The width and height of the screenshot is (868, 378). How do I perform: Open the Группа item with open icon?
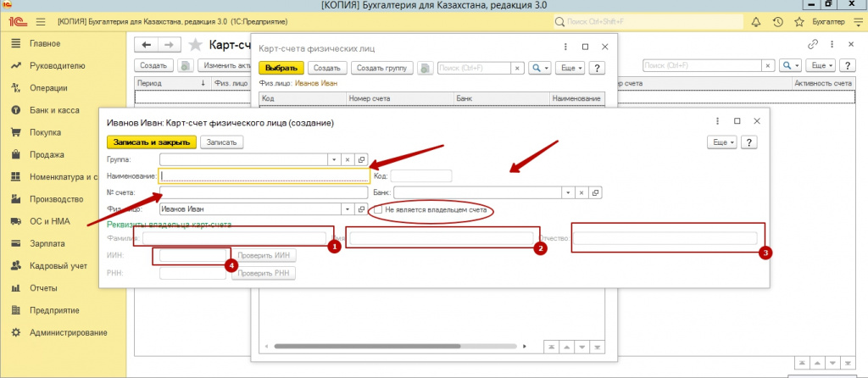point(361,159)
